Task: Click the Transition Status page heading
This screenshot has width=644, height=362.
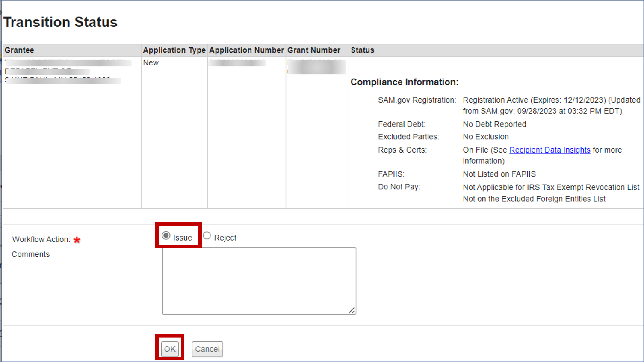Action: (60, 22)
